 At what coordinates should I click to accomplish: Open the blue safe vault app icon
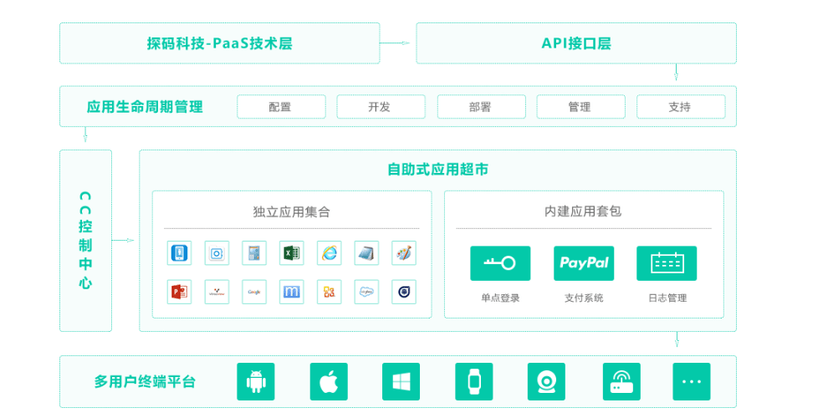tap(217, 253)
